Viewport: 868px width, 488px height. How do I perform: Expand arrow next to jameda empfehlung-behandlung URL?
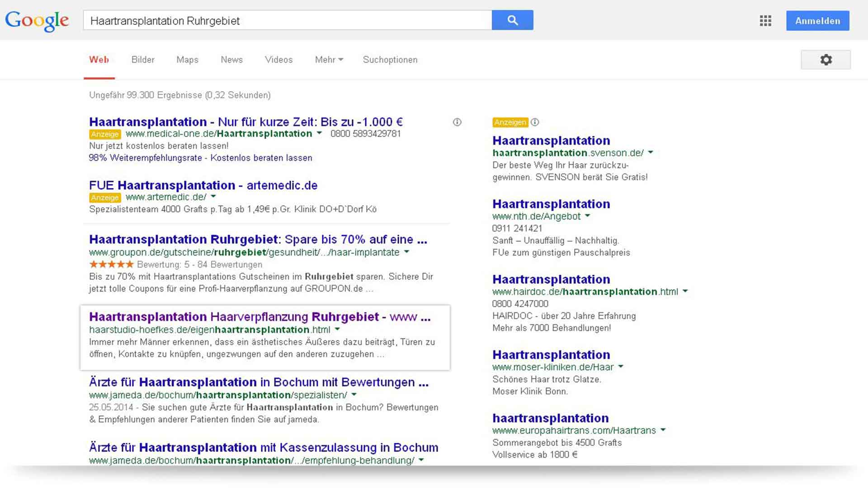pos(421,460)
